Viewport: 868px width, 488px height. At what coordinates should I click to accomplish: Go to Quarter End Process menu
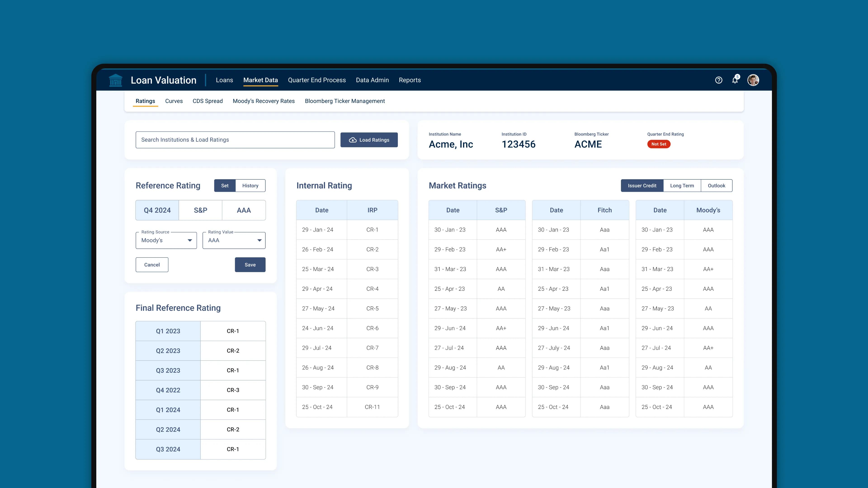pyautogui.click(x=316, y=80)
